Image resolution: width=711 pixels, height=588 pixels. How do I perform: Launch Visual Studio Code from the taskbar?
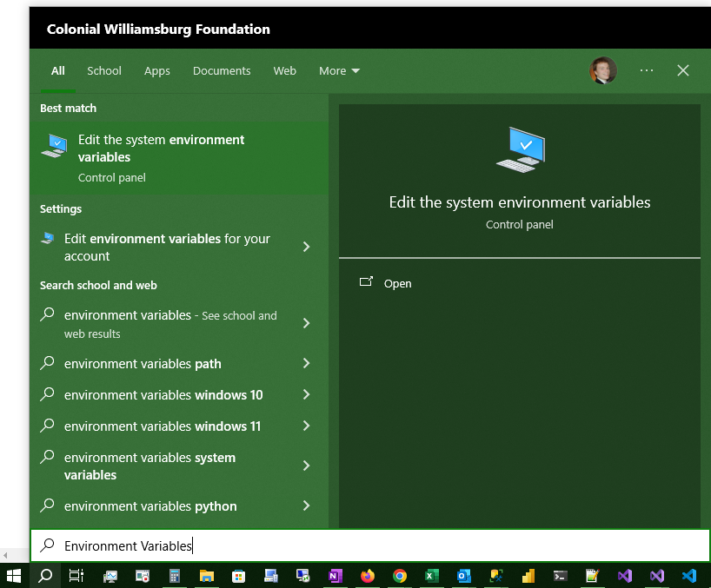coord(689,576)
